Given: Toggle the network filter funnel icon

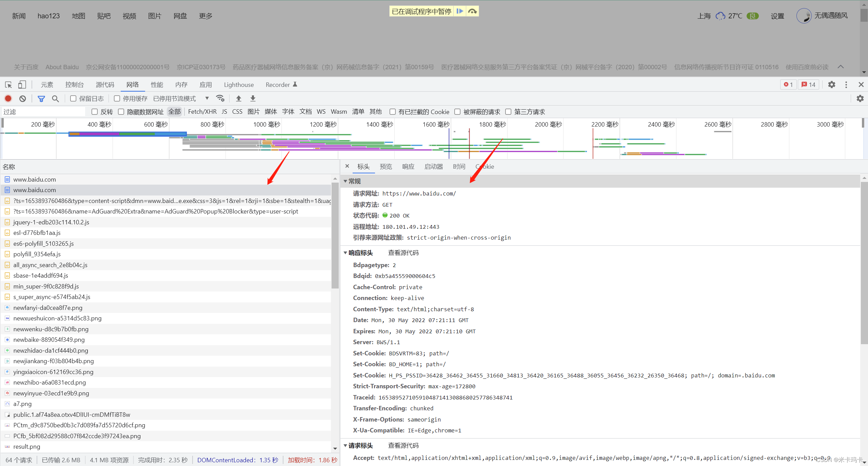Looking at the screenshot, I should pos(41,98).
